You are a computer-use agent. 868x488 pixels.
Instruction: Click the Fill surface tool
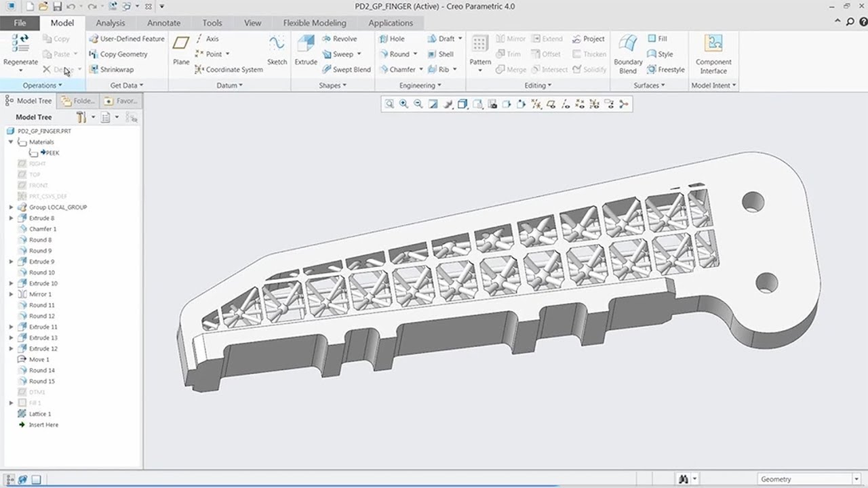click(x=657, y=39)
